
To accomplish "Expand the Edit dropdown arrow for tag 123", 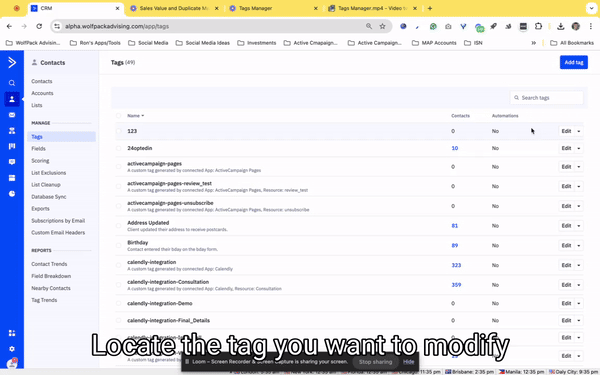I will [x=579, y=131].
